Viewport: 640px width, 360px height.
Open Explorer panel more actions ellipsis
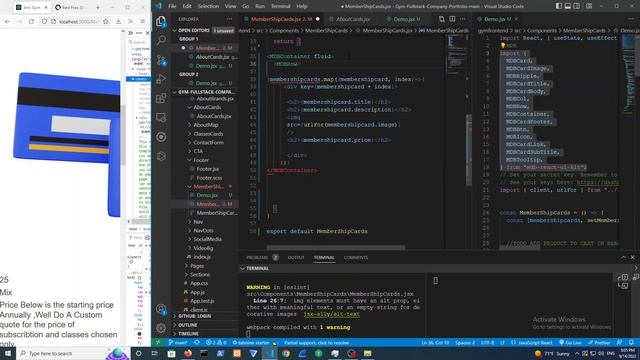(x=229, y=19)
